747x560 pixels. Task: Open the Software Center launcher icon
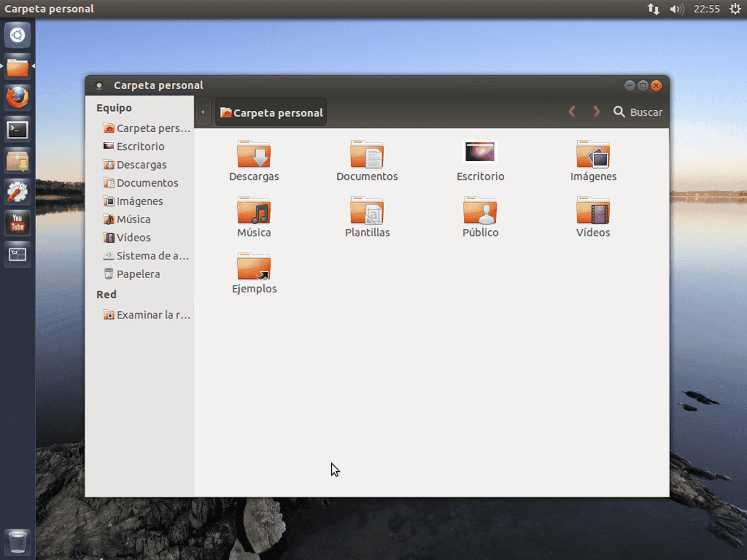pyautogui.click(x=17, y=161)
